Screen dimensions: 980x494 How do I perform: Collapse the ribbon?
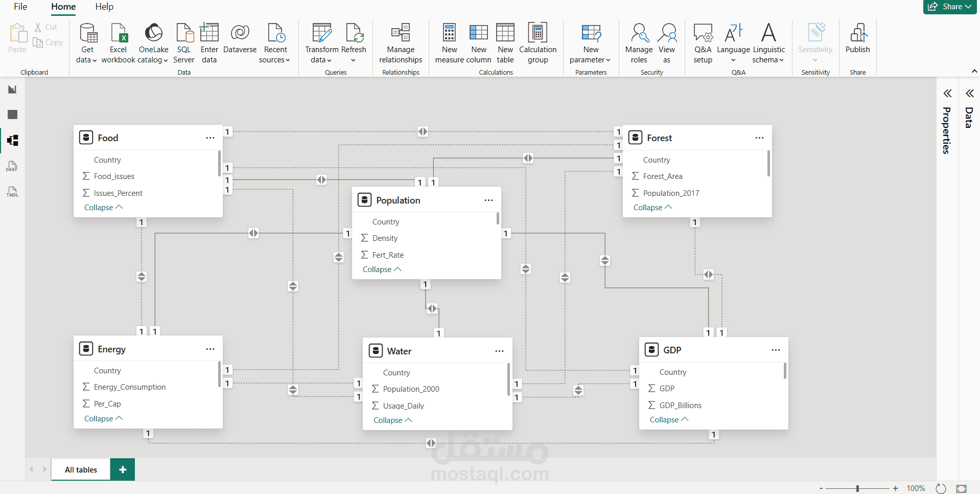(974, 72)
